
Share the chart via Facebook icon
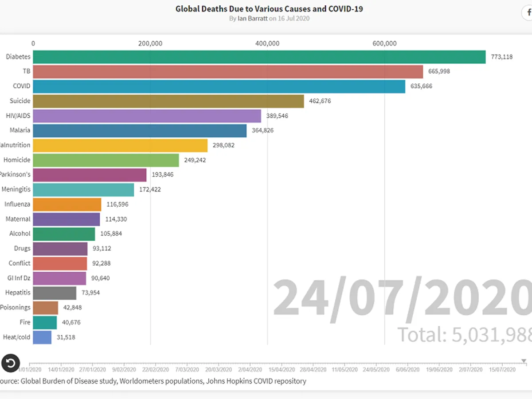tap(528, 13)
